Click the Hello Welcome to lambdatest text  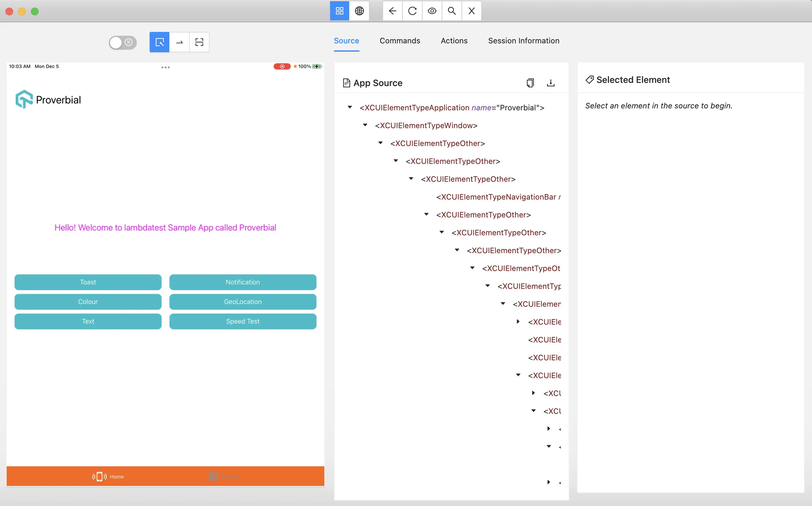165,228
